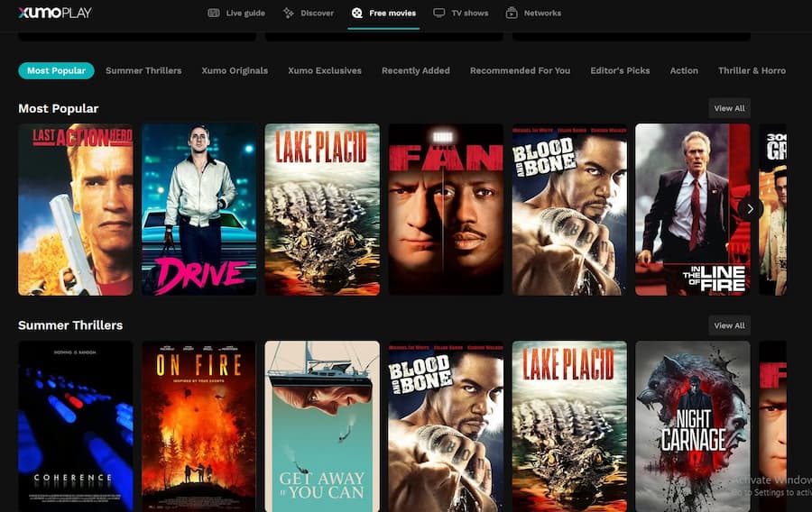Open Editor's Picks category
This screenshot has width=812, height=512.
[x=620, y=71]
